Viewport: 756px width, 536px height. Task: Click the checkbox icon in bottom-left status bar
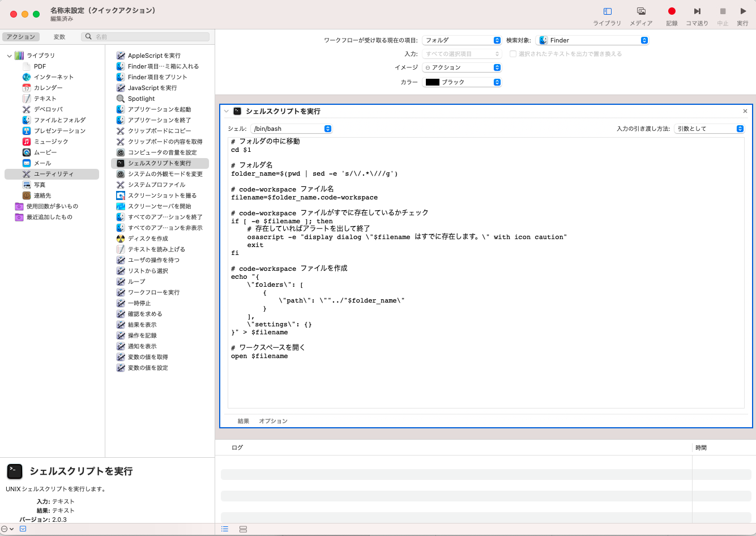click(x=22, y=529)
